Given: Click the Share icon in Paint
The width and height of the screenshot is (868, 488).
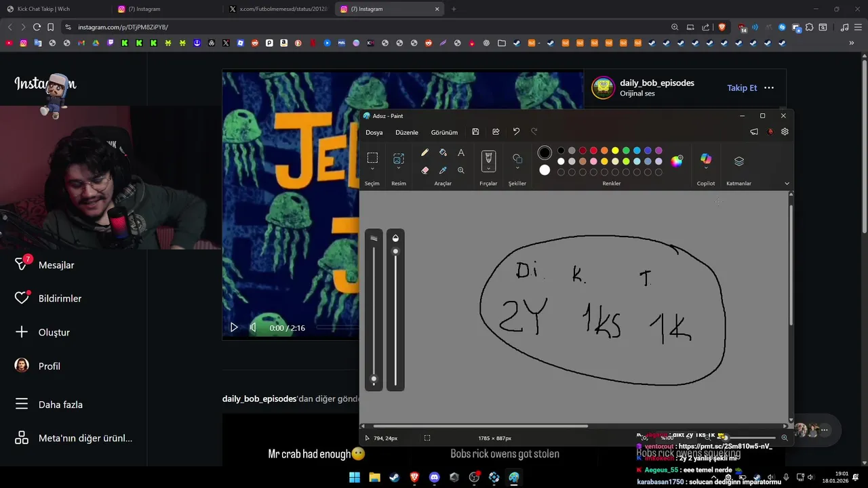Looking at the screenshot, I should click(x=496, y=132).
